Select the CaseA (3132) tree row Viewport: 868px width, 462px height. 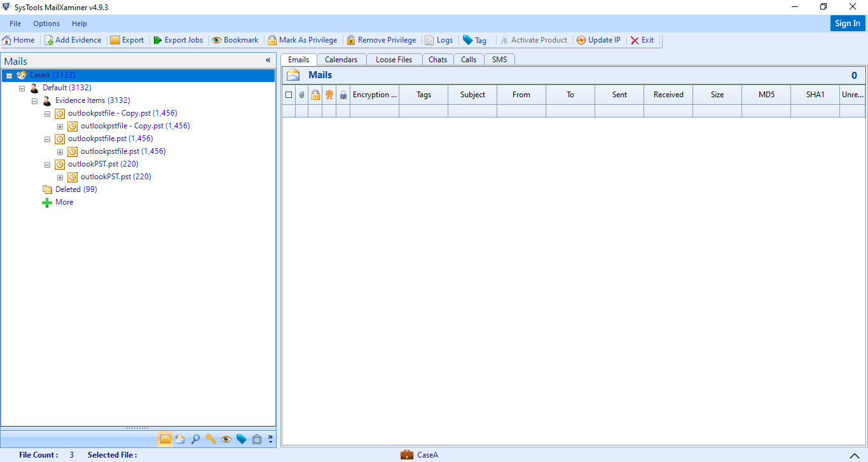(x=138, y=75)
